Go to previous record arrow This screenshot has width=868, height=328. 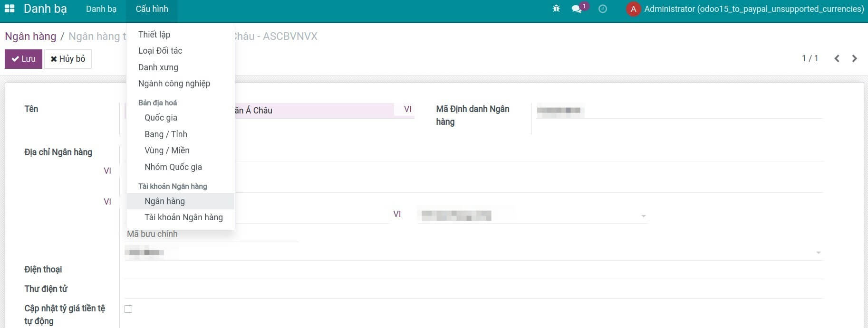point(837,58)
